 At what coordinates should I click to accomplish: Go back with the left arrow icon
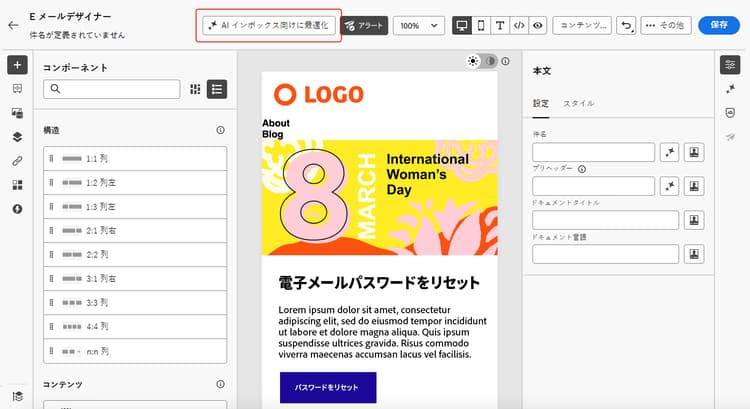(13, 25)
